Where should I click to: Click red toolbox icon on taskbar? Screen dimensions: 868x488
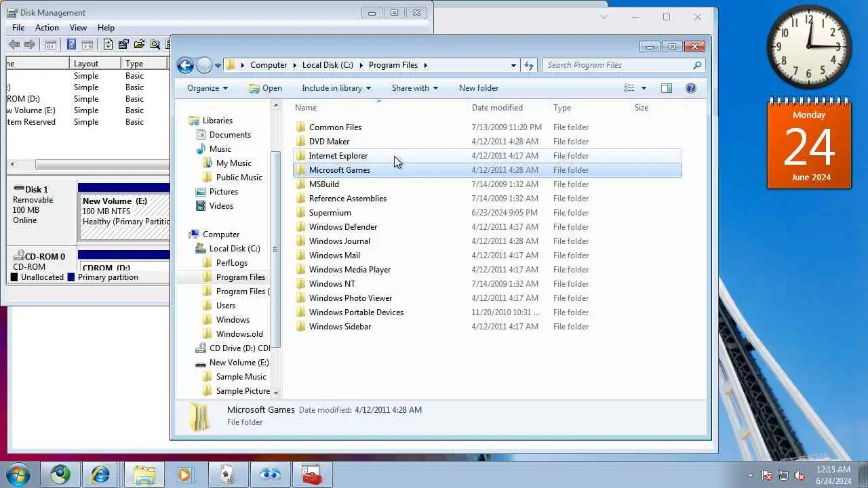311,474
